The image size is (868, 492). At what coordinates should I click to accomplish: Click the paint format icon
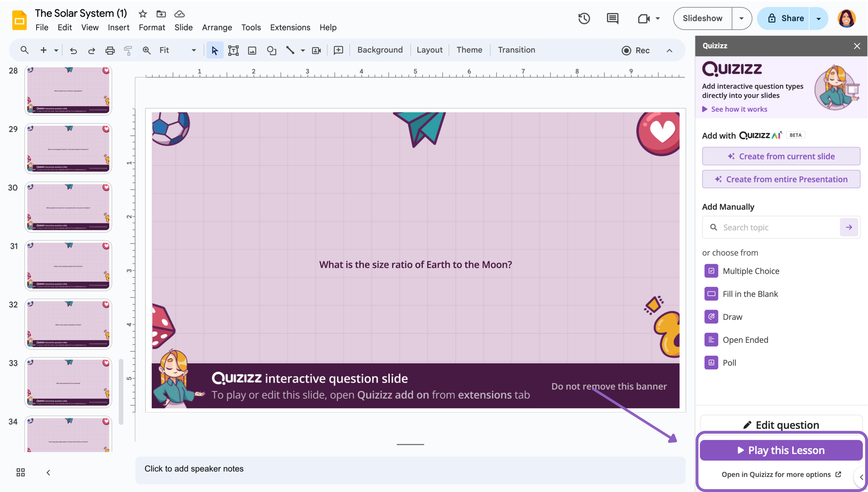click(x=128, y=50)
